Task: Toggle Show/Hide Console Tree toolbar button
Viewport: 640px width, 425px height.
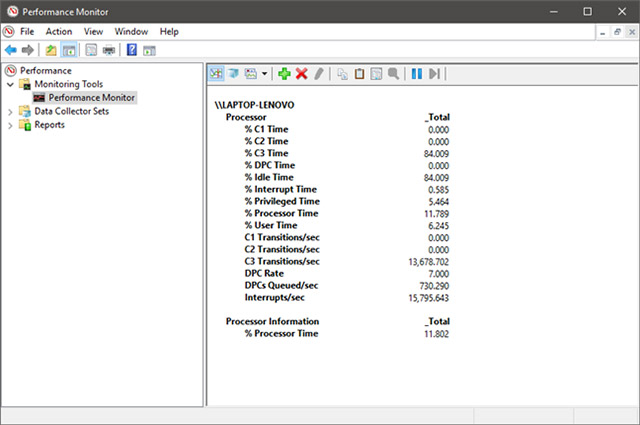Action: coord(69,50)
